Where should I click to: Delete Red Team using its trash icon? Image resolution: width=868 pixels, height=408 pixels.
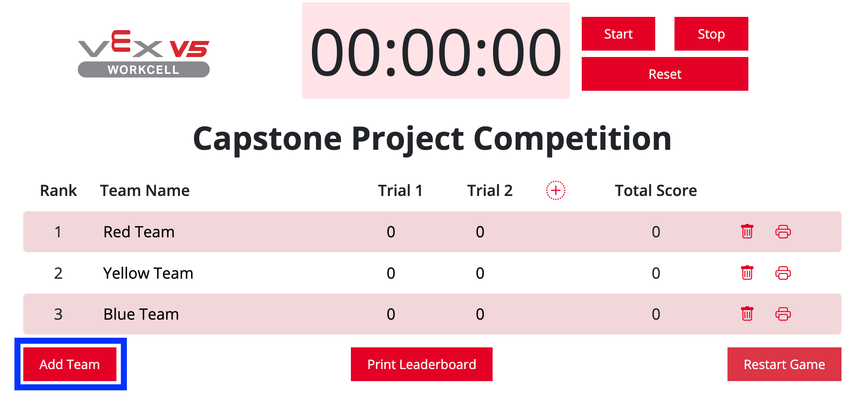747,232
